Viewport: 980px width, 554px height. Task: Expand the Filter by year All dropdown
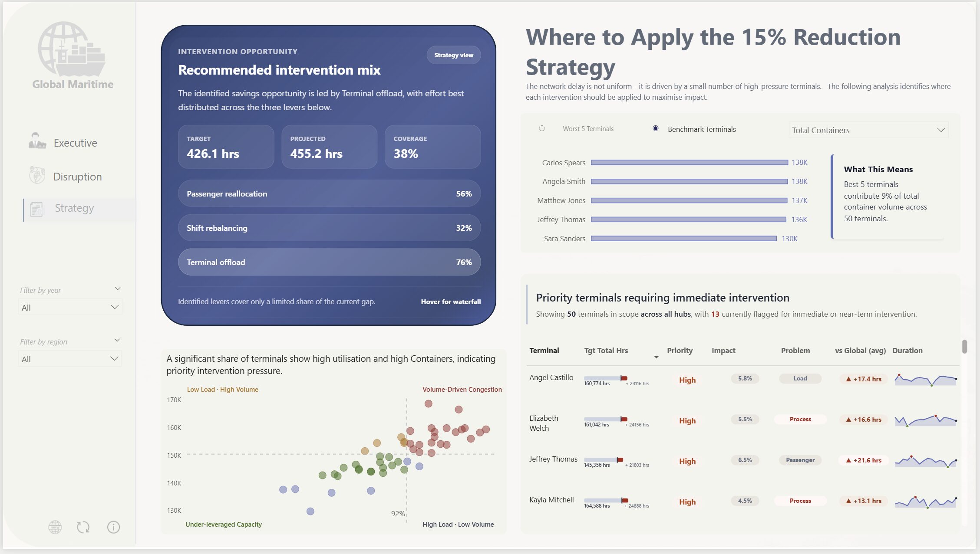click(x=70, y=307)
